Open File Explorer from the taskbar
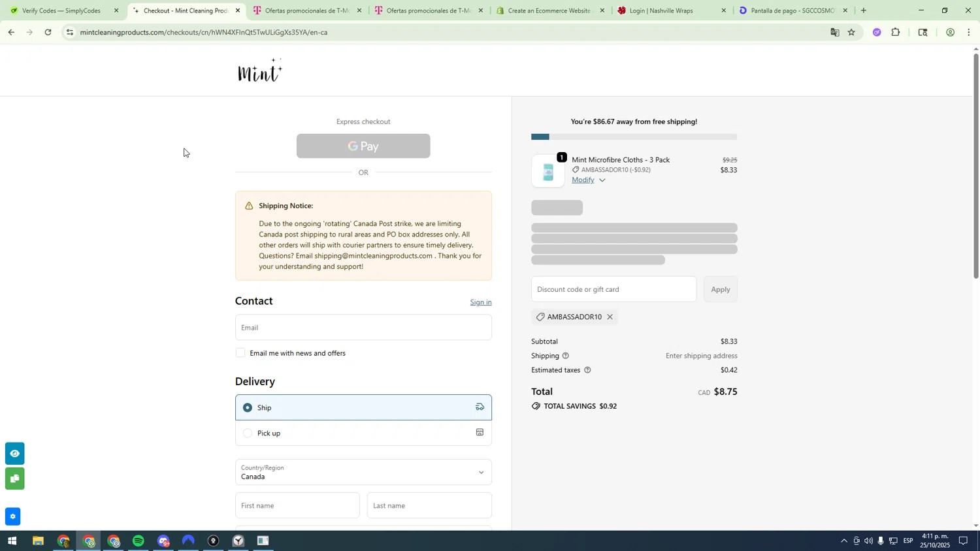The width and height of the screenshot is (980, 551). (38, 541)
